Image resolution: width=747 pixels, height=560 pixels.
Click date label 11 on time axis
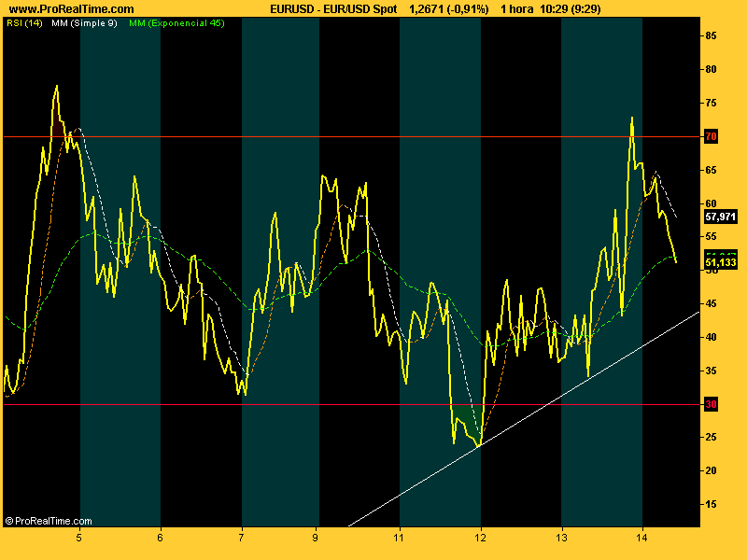click(399, 539)
